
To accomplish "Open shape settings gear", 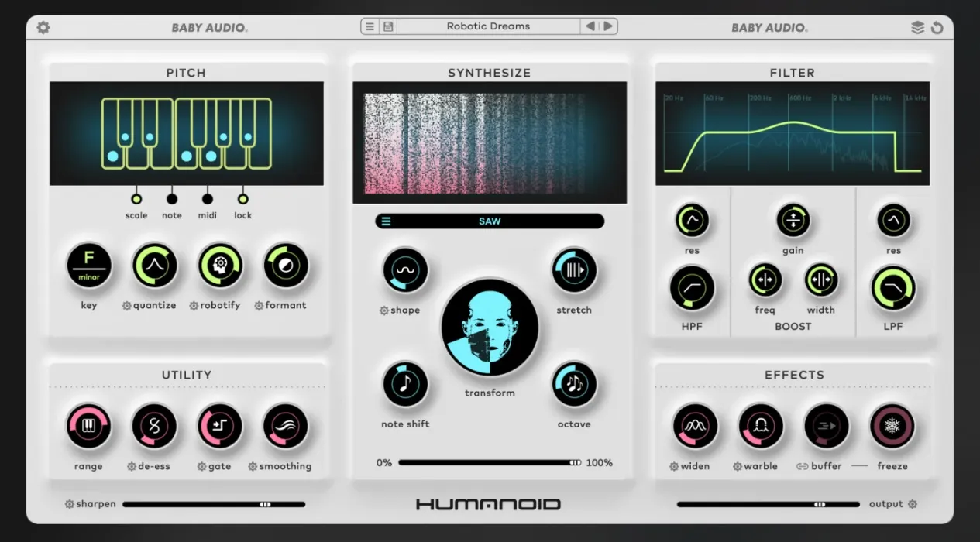I will [384, 310].
